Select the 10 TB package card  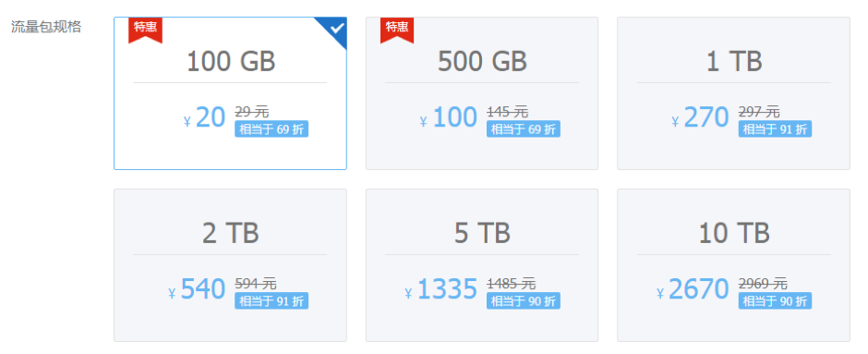pos(733,265)
